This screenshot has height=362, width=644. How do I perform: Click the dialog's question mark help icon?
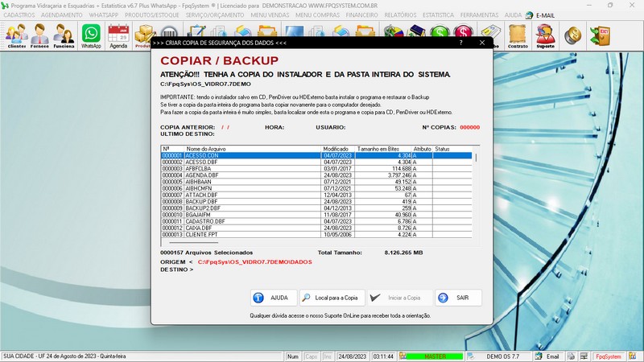[x=460, y=43]
